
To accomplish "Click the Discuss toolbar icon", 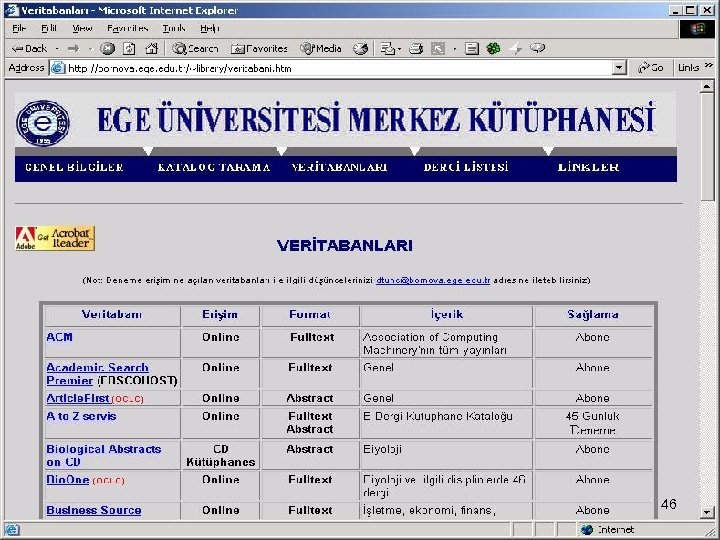I will (472, 48).
